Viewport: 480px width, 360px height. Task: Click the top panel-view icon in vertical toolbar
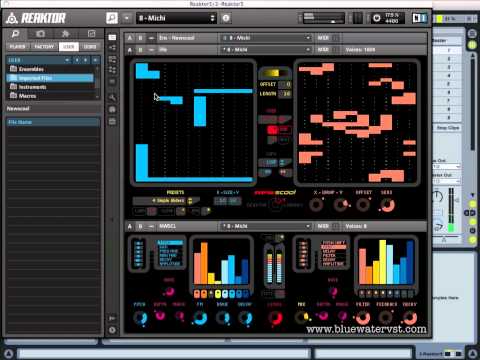(x=112, y=37)
